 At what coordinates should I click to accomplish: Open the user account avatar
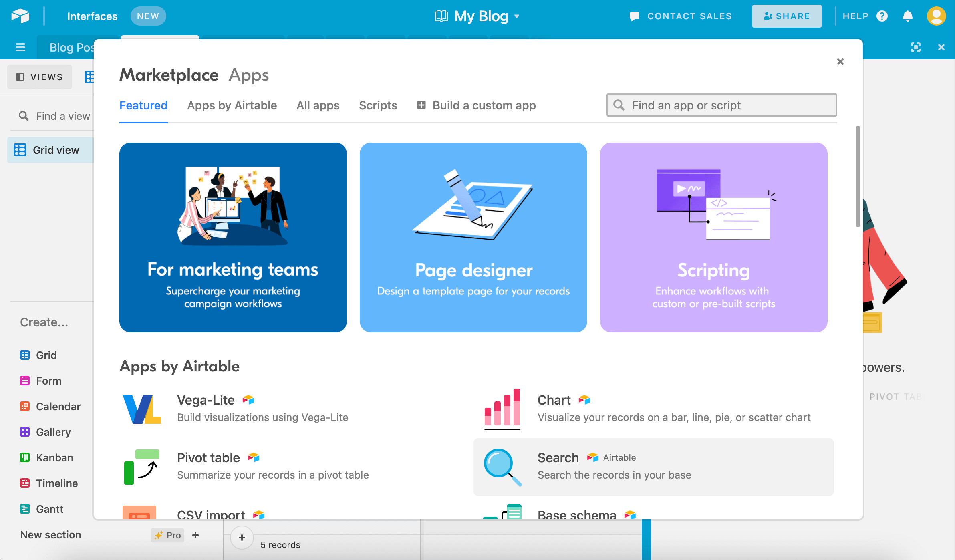click(936, 16)
